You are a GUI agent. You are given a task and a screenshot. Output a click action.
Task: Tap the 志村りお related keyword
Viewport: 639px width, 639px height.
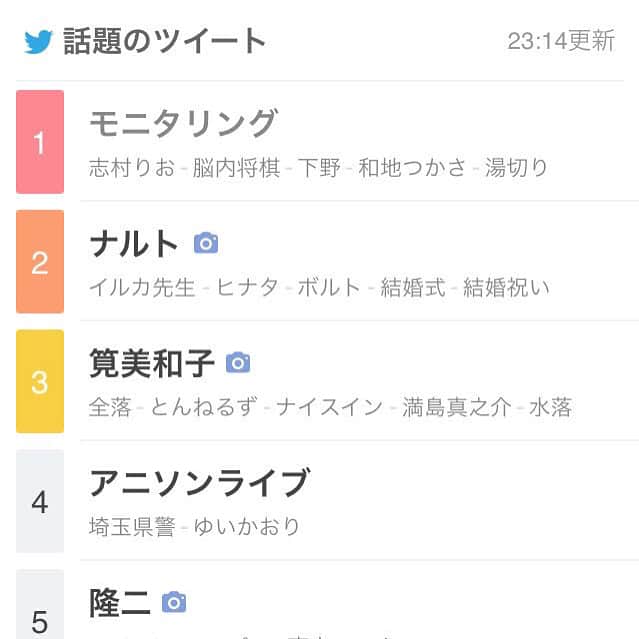coord(132,168)
